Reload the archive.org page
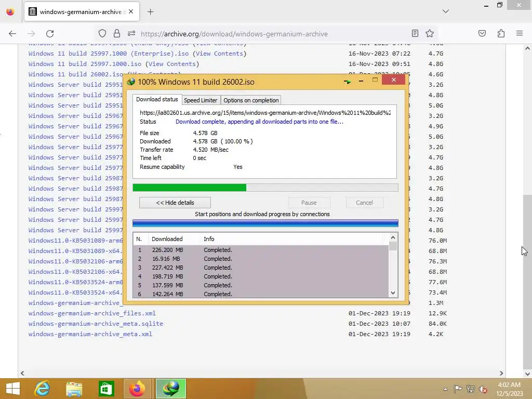Screen dimensions: 532x399 click(50, 34)
